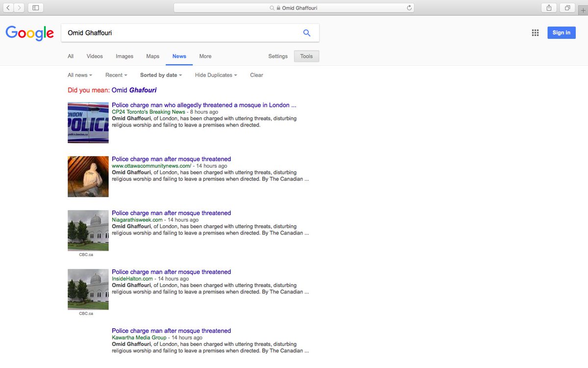
Task: Open the Safari share menu
Action: pos(549,8)
